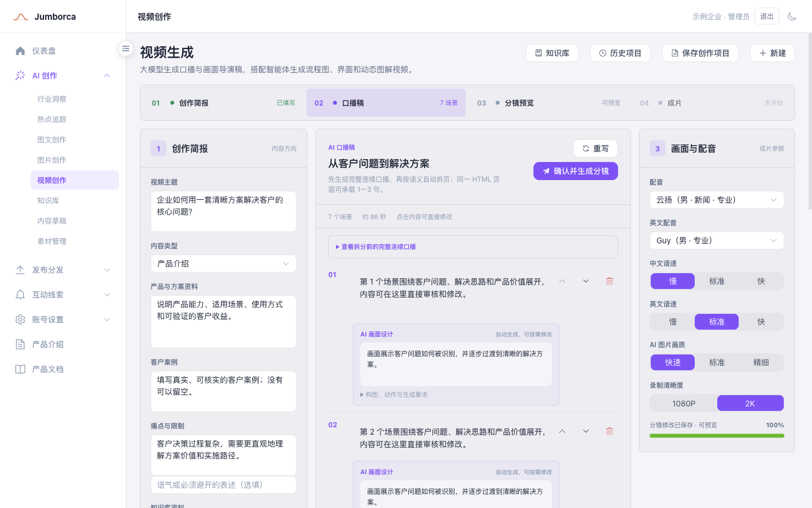The width and height of the screenshot is (812, 508).
Task: Toggle dark mode moon icon
Action: point(792,16)
